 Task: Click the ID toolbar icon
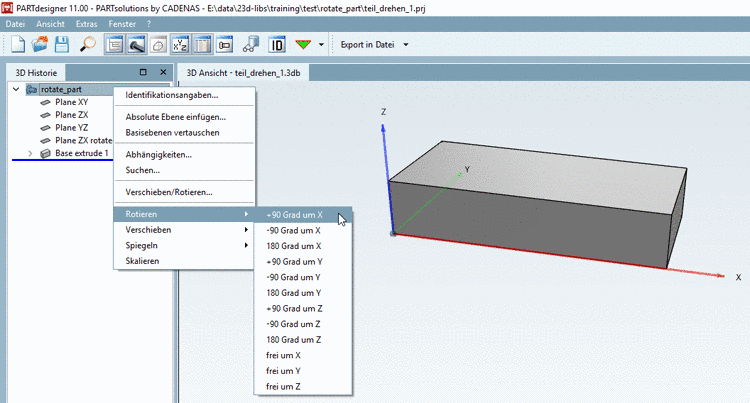click(276, 44)
